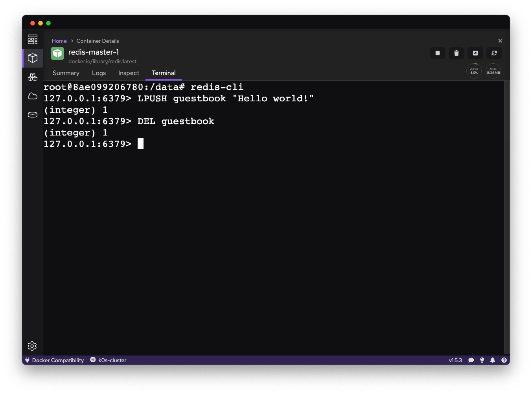Viewport: 532px width, 394px height.
Task: Click the Container Details breadcrumb
Action: tap(98, 41)
